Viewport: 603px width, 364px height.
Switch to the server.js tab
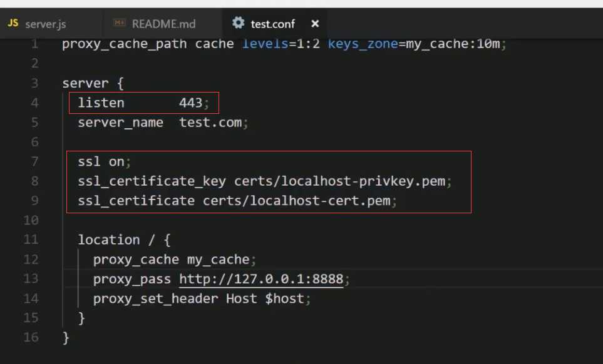pos(45,24)
